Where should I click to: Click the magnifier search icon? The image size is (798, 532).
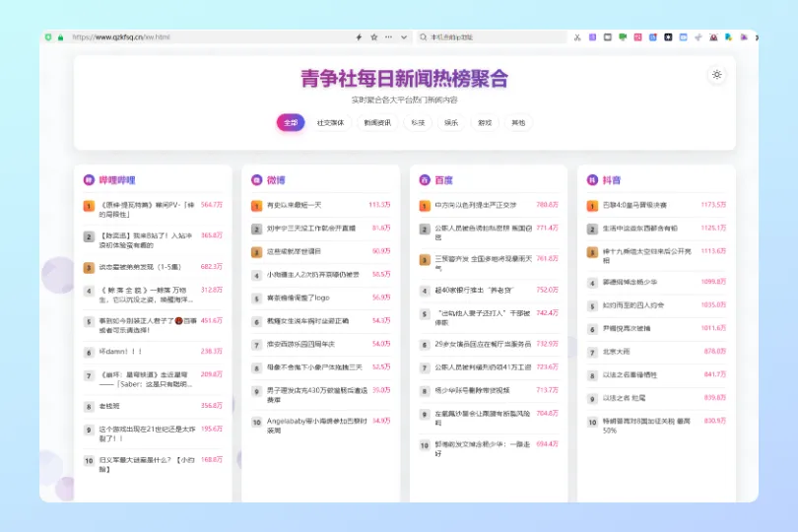[423, 37]
